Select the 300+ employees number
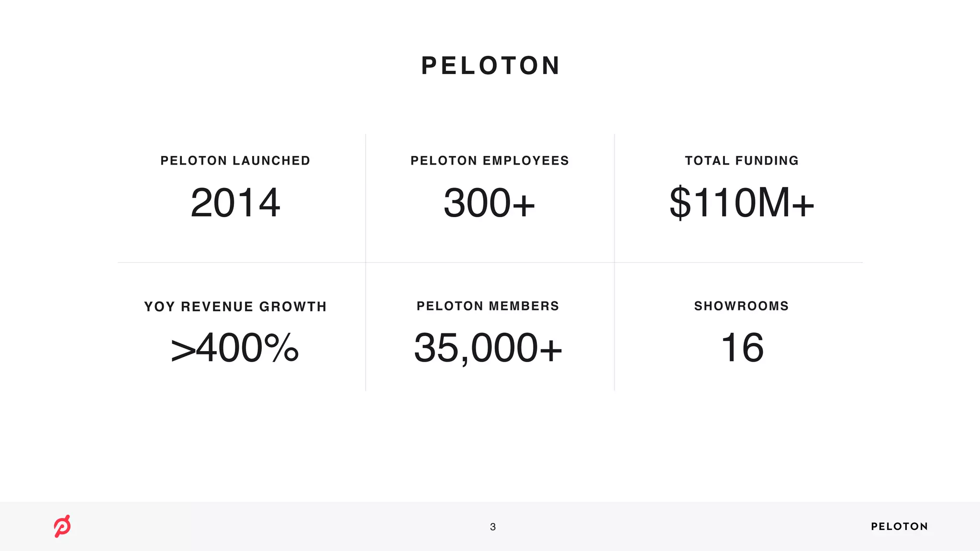 (489, 203)
